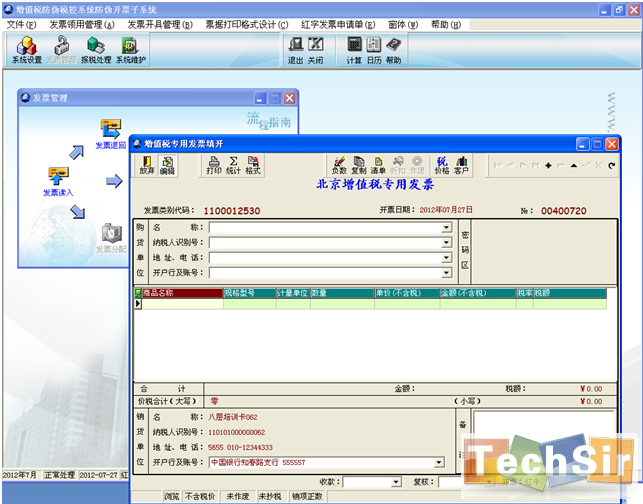Click the plus add-row navigator button

pos(548,166)
